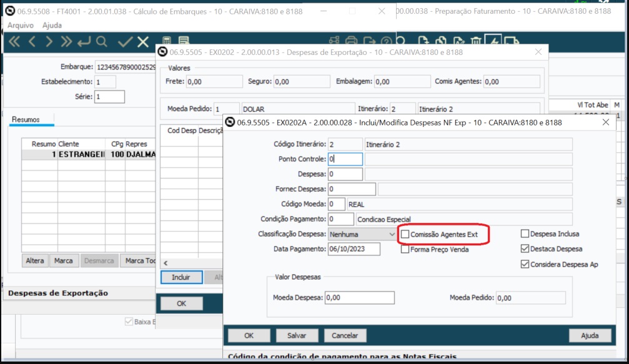Click the calculator icon in FT4001 toolbar
The width and height of the screenshot is (629, 364).
pyautogui.click(x=167, y=41)
